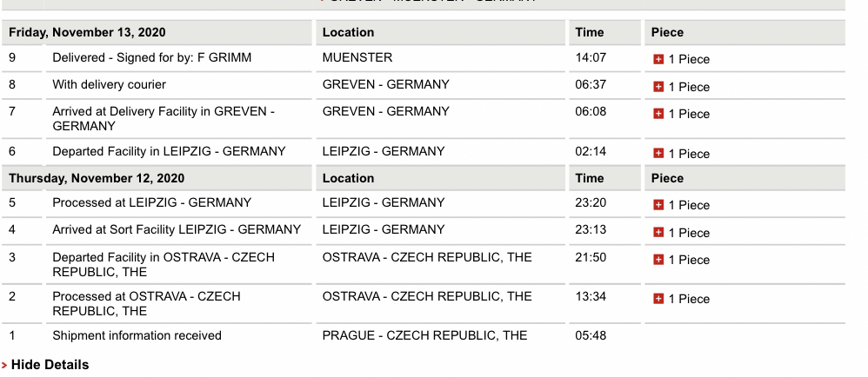Click plus icon for Processed at OSTRAVA row
Image resolution: width=868 pixels, height=377 pixels.
[658, 299]
